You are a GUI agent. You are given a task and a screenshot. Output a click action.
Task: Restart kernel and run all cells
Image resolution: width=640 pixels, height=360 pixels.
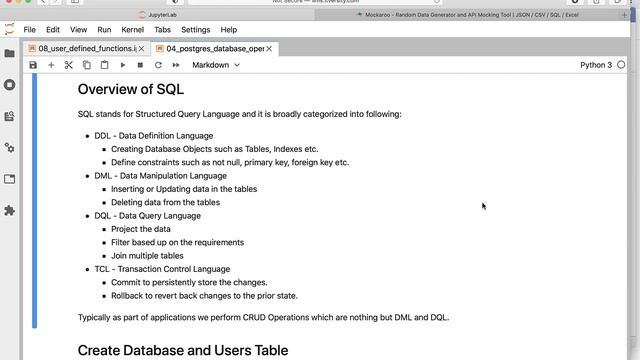tap(176, 65)
